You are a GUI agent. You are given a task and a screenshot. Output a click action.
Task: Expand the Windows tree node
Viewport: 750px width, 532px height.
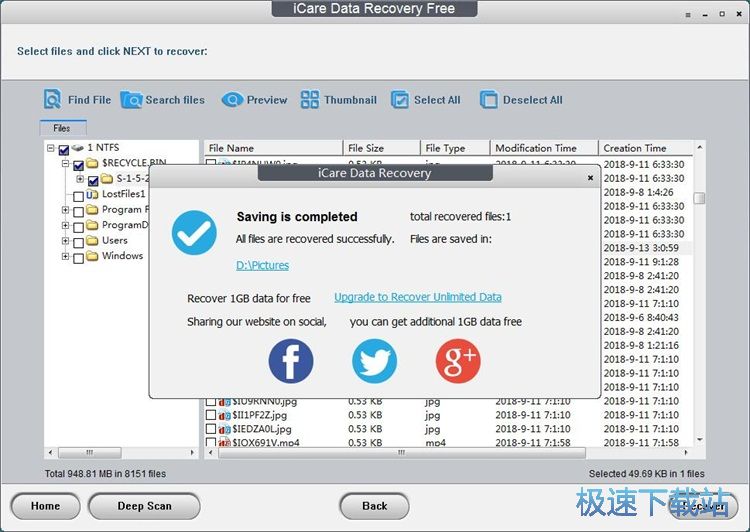(65, 256)
